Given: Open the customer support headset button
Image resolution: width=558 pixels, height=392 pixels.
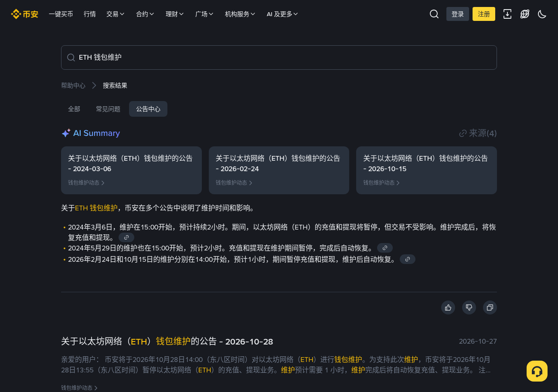Looking at the screenshot, I should pos(537,371).
